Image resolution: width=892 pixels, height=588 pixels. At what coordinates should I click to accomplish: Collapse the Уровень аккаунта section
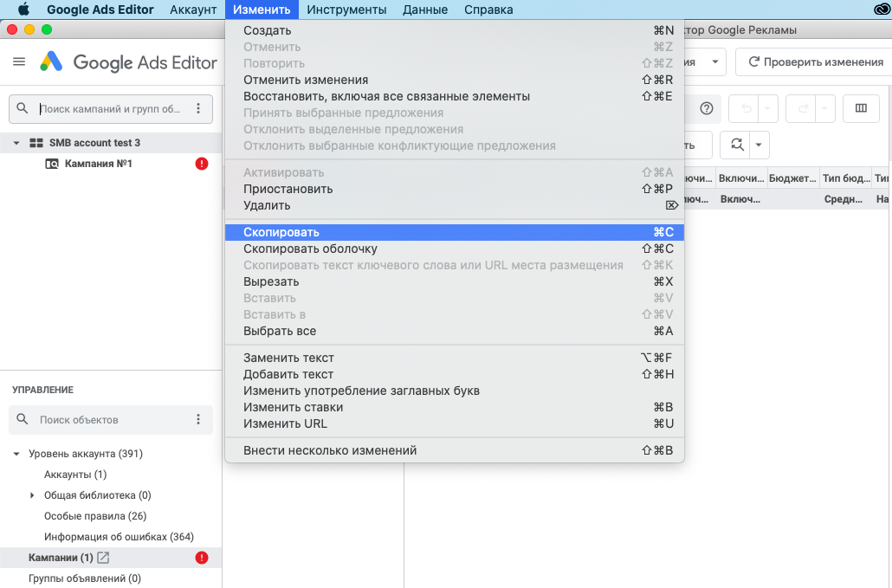click(16, 454)
